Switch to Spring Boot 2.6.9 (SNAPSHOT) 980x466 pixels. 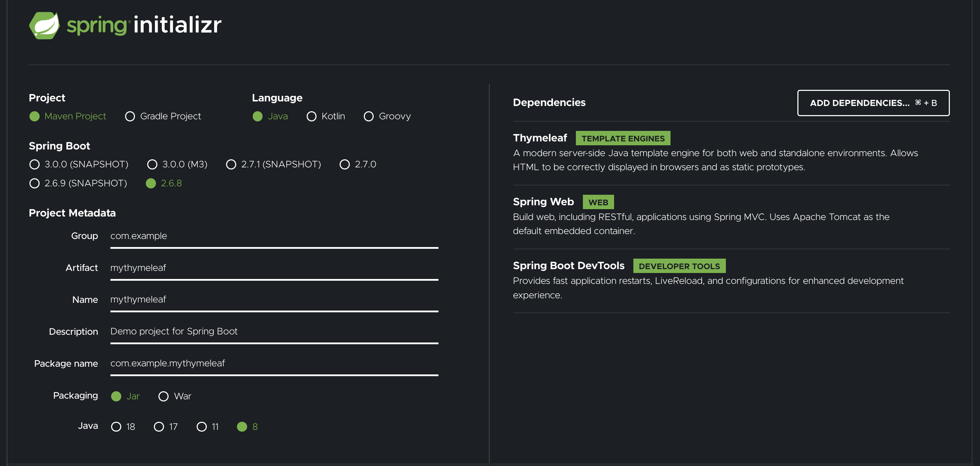coord(35,184)
